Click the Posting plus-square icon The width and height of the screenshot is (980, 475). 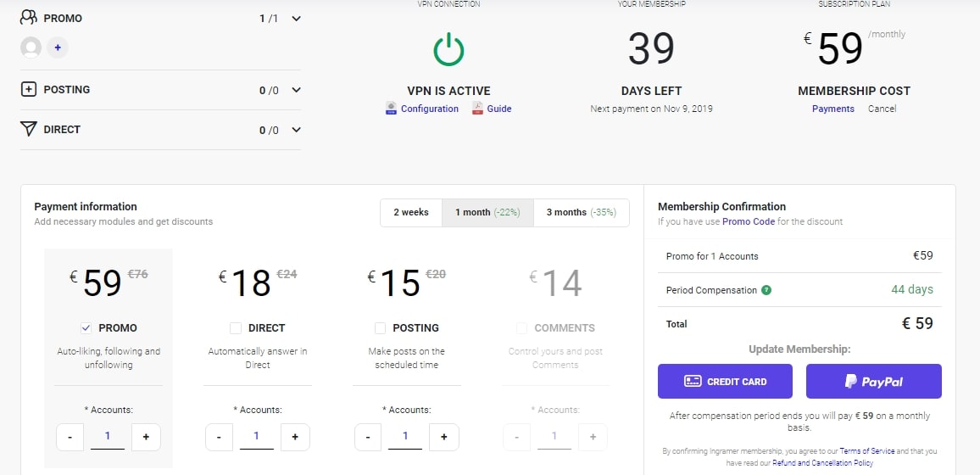[x=29, y=89]
